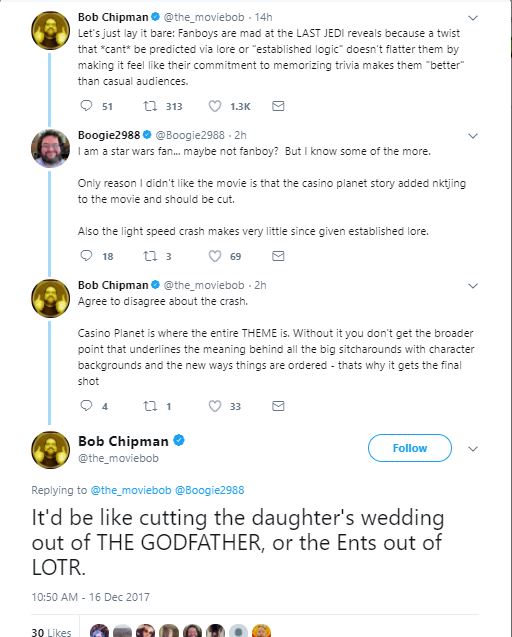Like the Casino Planet THEME tweet
The image size is (512, 637).
(215, 406)
